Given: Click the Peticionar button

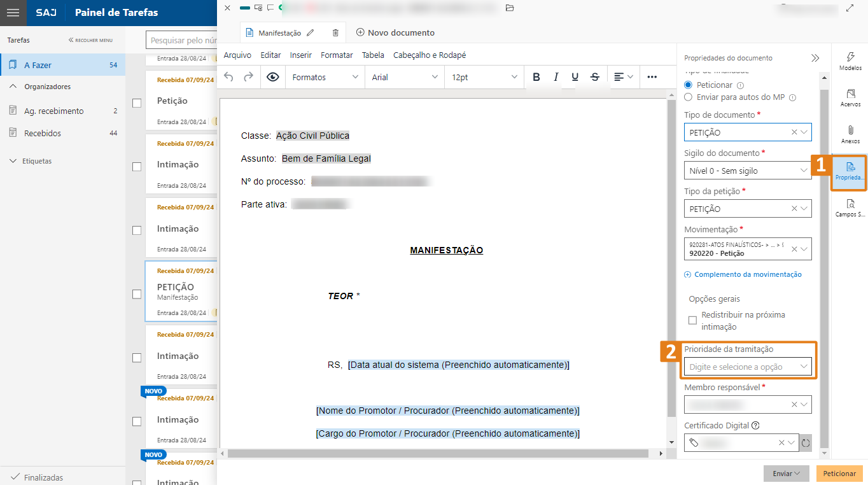Looking at the screenshot, I should point(839,474).
